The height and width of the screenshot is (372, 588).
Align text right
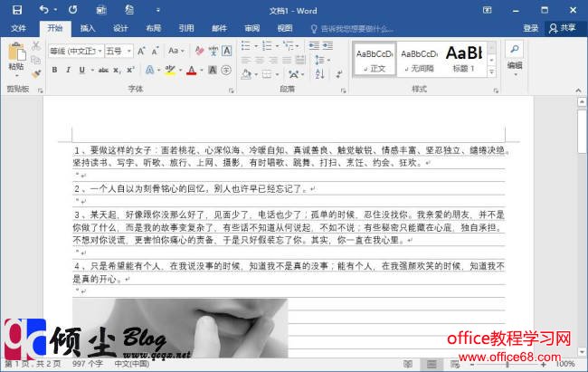pyautogui.click(x=273, y=60)
